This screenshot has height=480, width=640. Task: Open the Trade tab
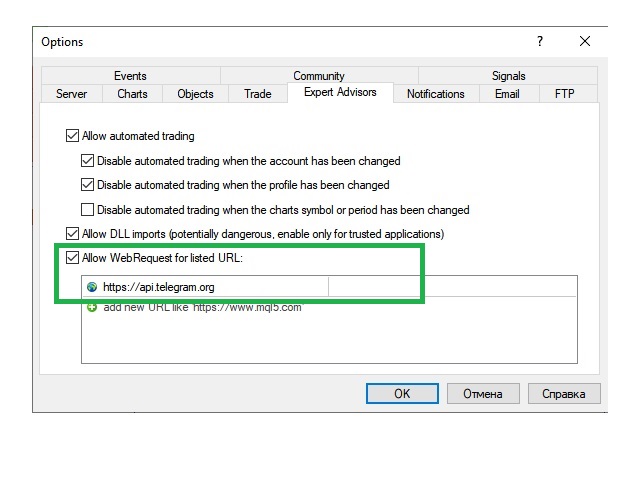(x=258, y=94)
